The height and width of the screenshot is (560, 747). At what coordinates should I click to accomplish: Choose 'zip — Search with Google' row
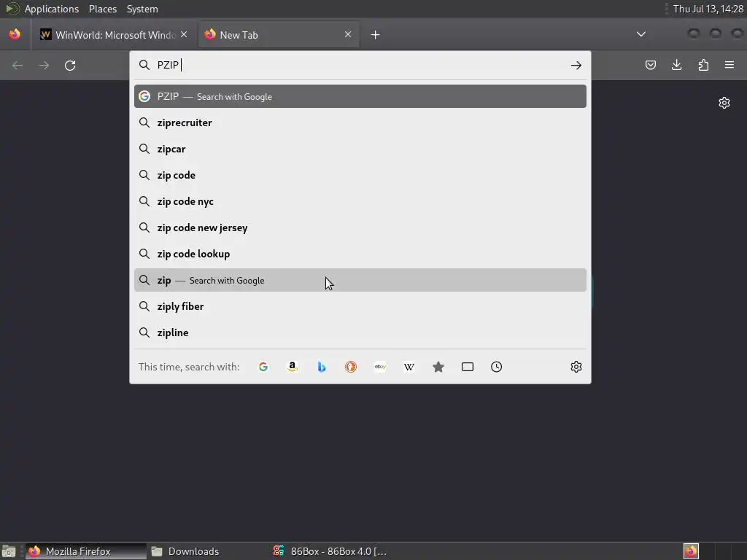[x=360, y=280]
